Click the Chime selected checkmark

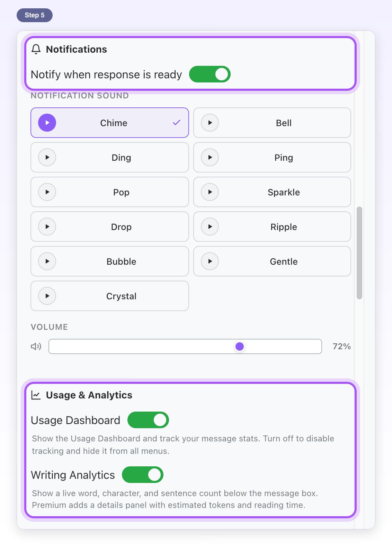click(x=177, y=123)
